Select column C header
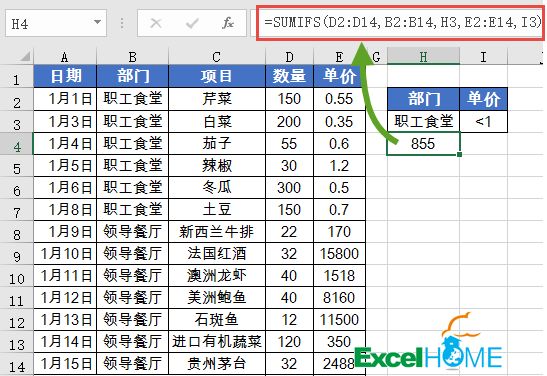The height and width of the screenshot is (376, 547). (x=217, y=57)
